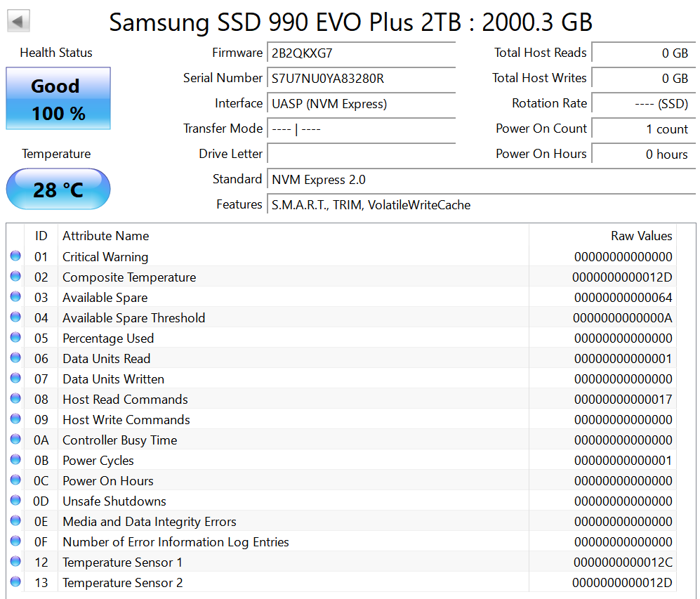Click the empty Drive Letter field

(x=361, y=154)
